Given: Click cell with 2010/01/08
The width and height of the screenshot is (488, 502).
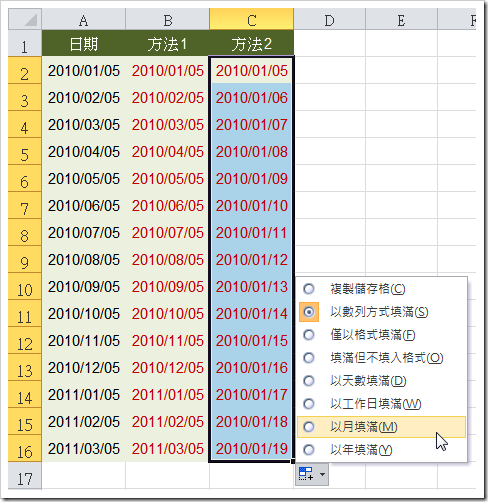Looking at the screenshot, I should (252, 151).
